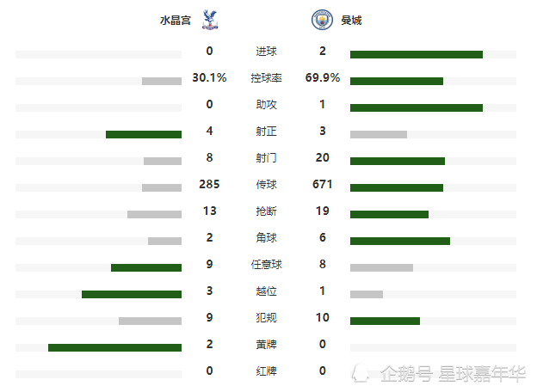Screen dimensions: 537x392
Task: Click the 犯规 fouls label
Action: 266,318
